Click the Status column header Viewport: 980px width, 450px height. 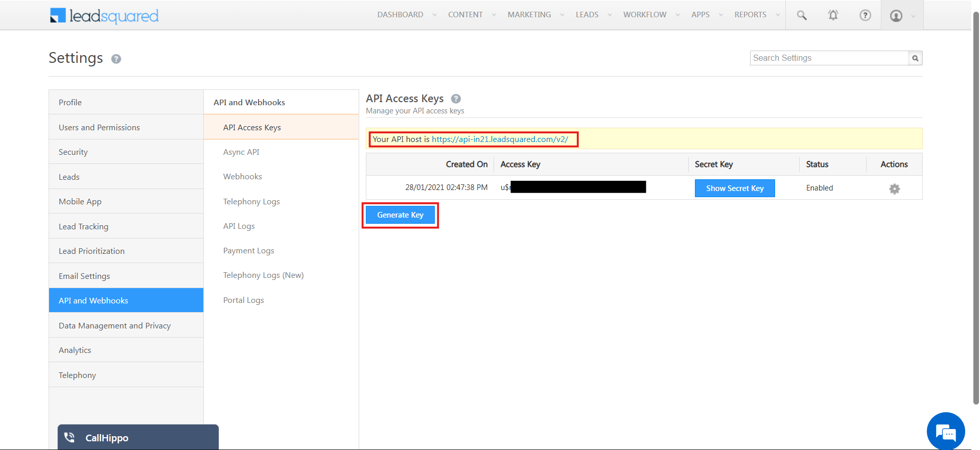point(817,164)
